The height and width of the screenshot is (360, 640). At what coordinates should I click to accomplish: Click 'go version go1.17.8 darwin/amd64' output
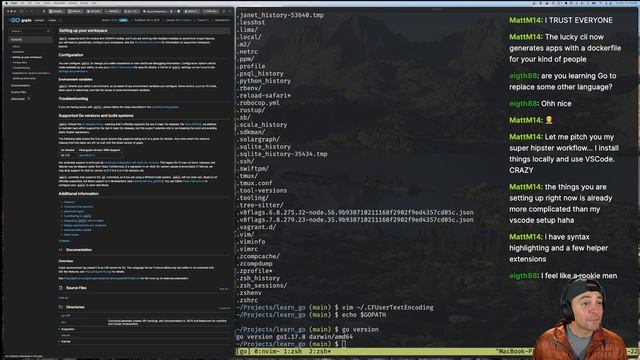(294, 337)
